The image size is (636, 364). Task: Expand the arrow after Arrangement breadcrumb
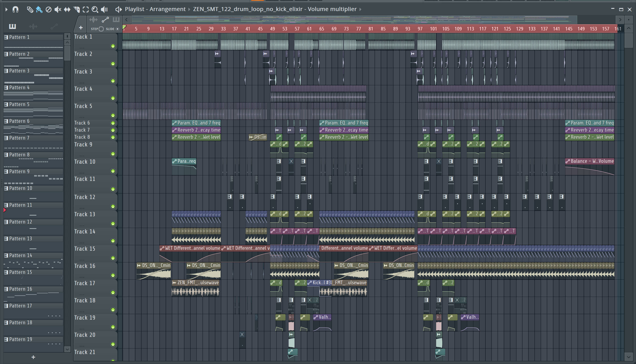click(x=189, y=9)
